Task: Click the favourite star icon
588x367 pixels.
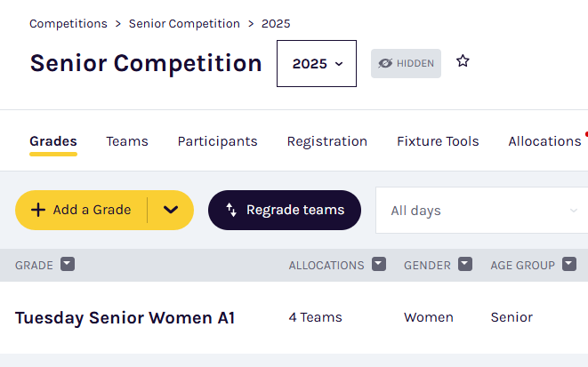Action: pos(463,61)
